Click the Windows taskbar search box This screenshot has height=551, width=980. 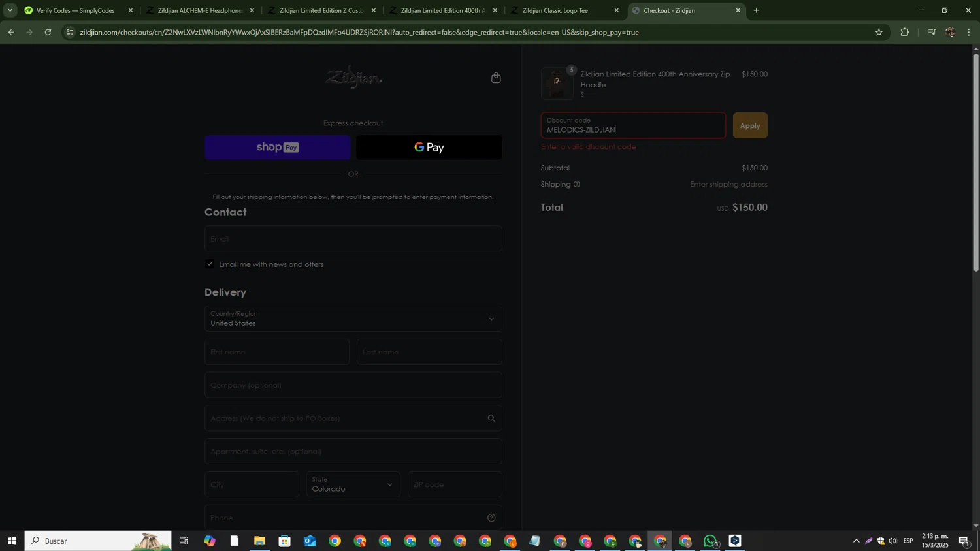pyautogui.click(x=98, y=541)
